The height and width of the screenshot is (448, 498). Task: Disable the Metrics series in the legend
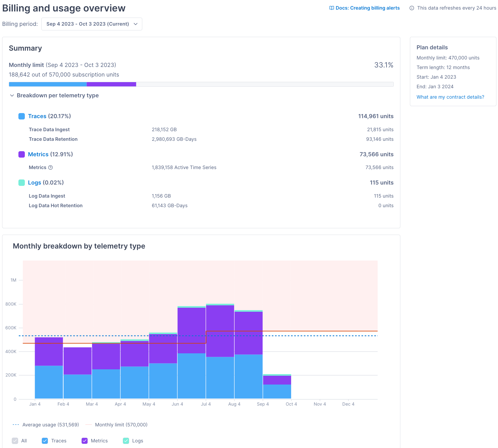[85, 441]
